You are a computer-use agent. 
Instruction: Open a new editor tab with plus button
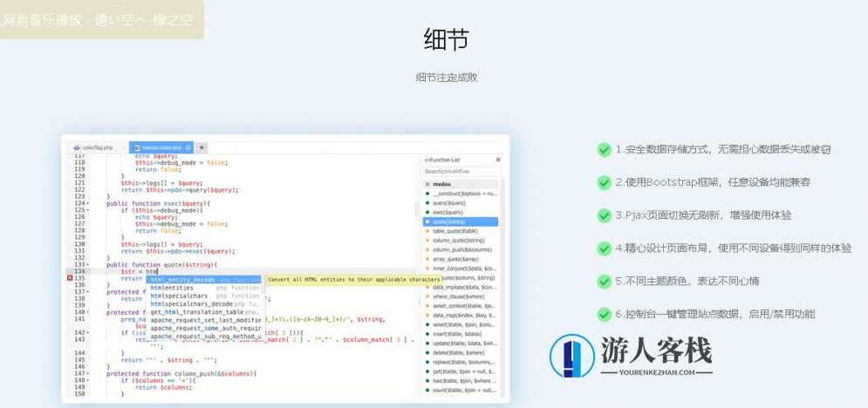click(202, 147)
